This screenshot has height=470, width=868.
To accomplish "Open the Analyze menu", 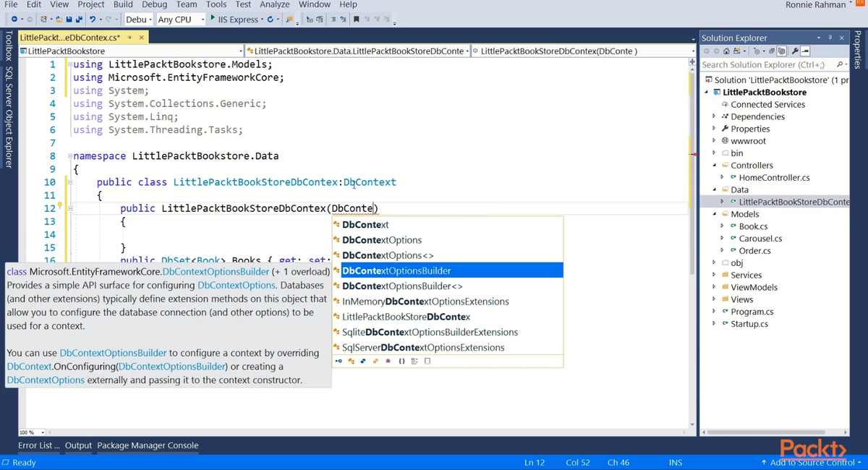I will click(274, 4).
